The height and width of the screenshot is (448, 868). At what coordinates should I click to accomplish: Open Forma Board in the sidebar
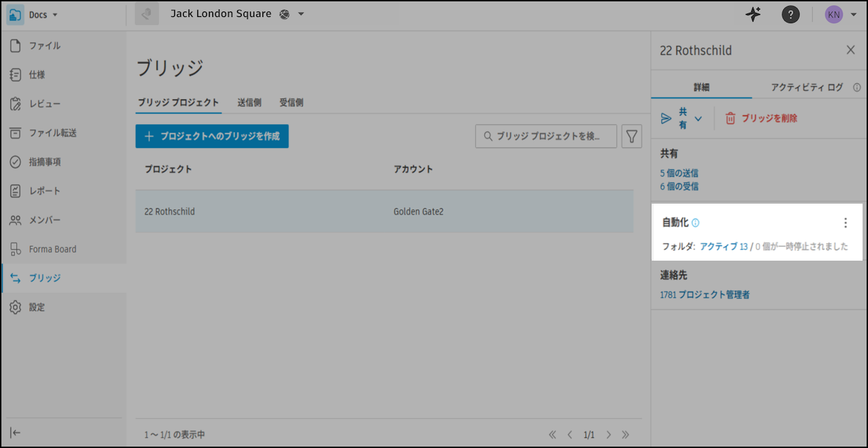click(52, 249)
